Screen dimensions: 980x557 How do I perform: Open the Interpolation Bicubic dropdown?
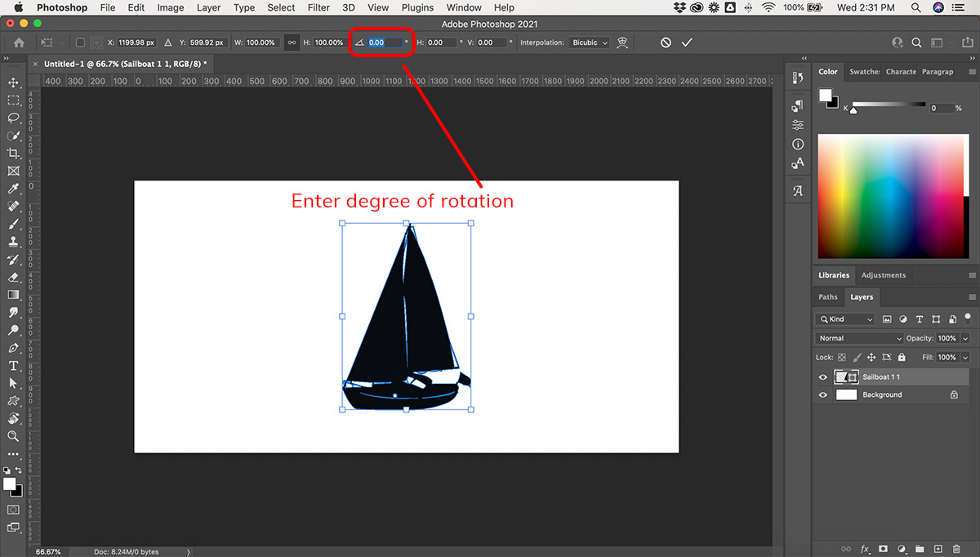point(590,42)
